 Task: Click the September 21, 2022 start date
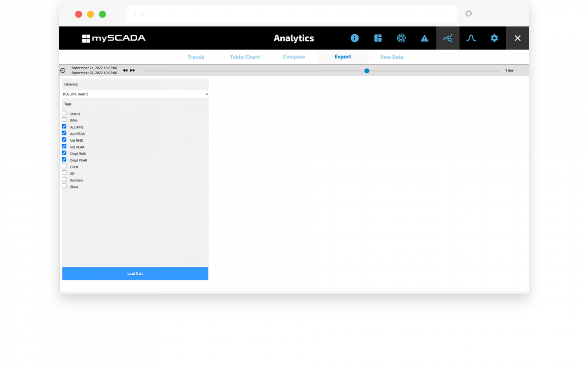[x=94, y=68]
